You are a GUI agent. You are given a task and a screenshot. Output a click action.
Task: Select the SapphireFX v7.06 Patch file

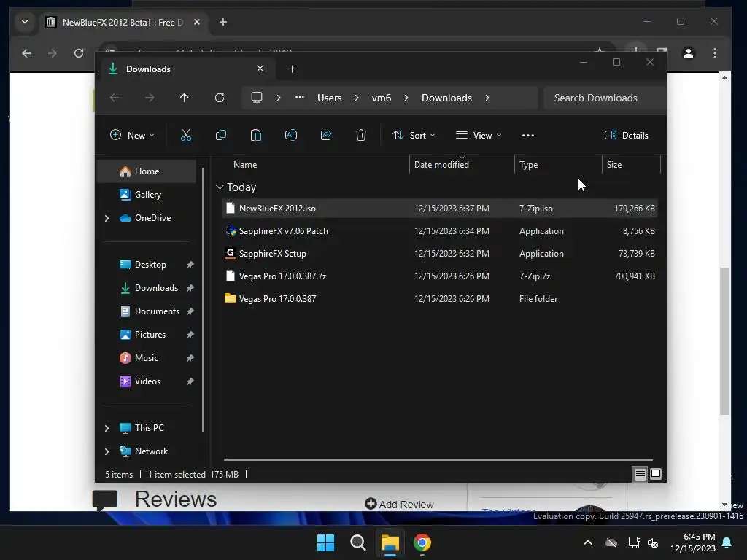point(440,231)
